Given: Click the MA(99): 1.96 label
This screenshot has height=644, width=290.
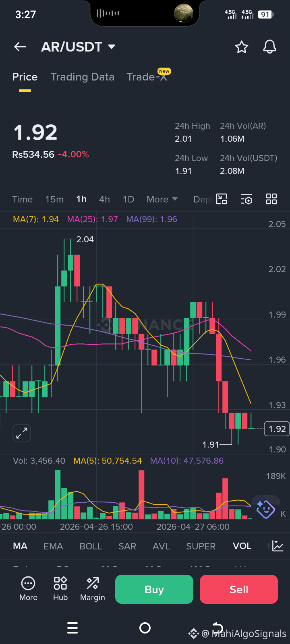Looking at the screenshot, I should coord(152,219).
